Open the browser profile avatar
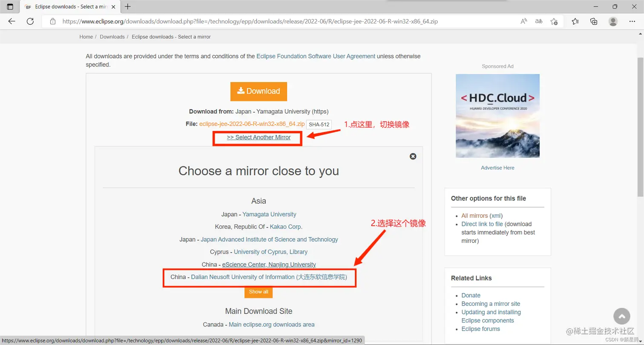Viewport: 644px width, 345px height. tap(613, 21)
